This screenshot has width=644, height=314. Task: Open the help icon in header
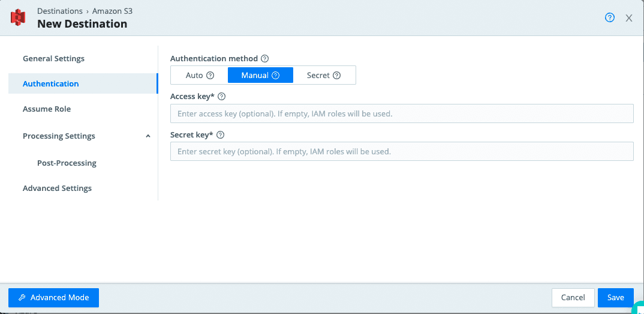610,17
